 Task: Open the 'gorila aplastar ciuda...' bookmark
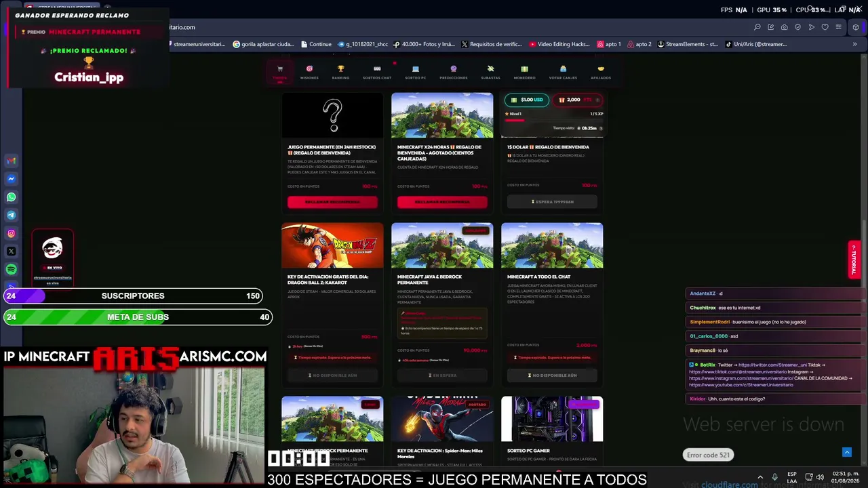tap(264, 44)
